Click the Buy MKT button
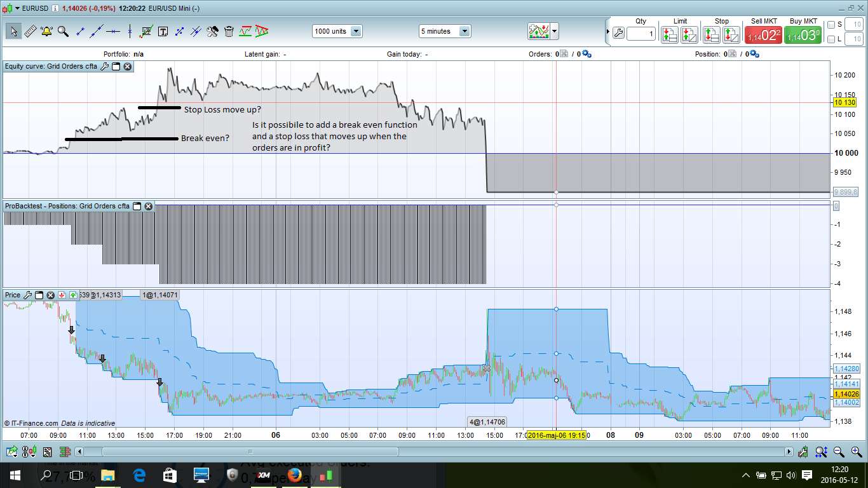The image size is (868, 488). click(803, 34)
